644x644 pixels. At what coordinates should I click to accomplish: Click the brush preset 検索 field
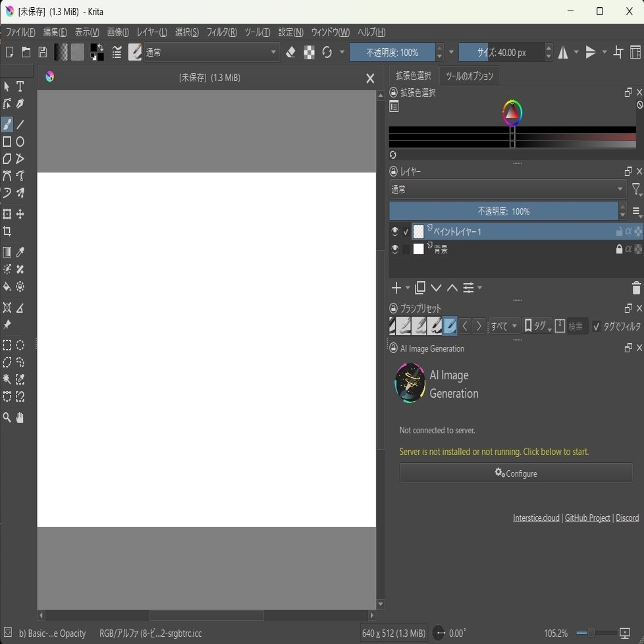tap(577, 326)
